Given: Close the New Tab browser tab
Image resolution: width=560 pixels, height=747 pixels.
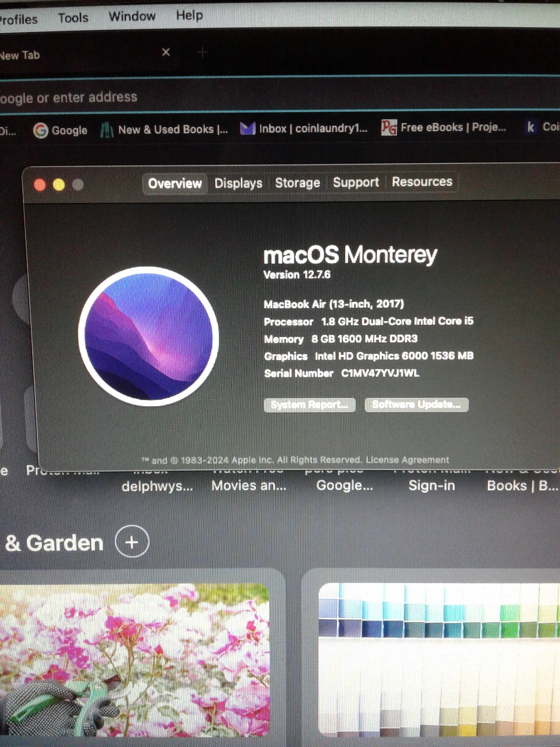Looking at the screenshot, I should click(x=166, y=52).
